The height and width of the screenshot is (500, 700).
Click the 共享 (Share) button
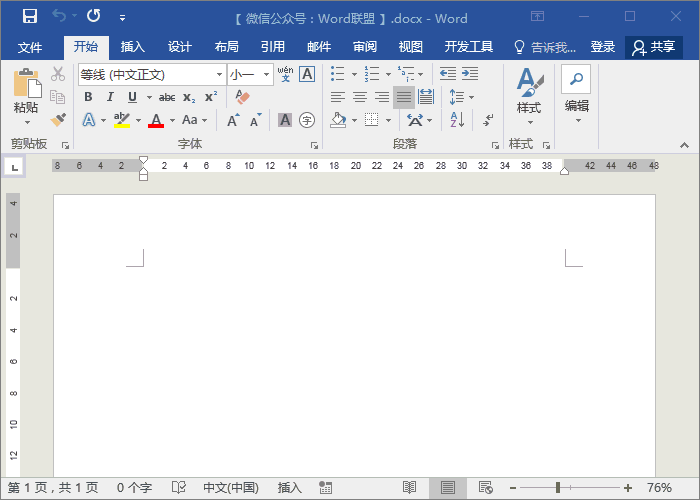(x=654, y=47)
